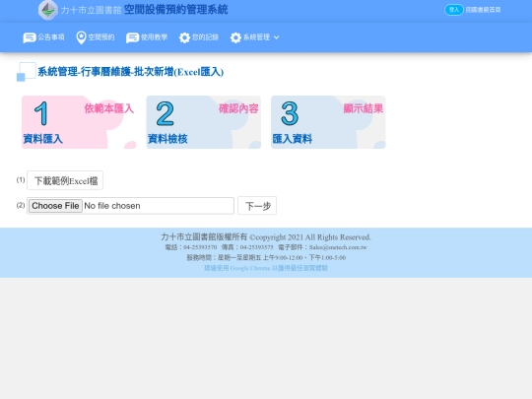The width and height of the screenshot is (532, 399).
Task: Click the 下一步 next step button
Action: (257, 206)
